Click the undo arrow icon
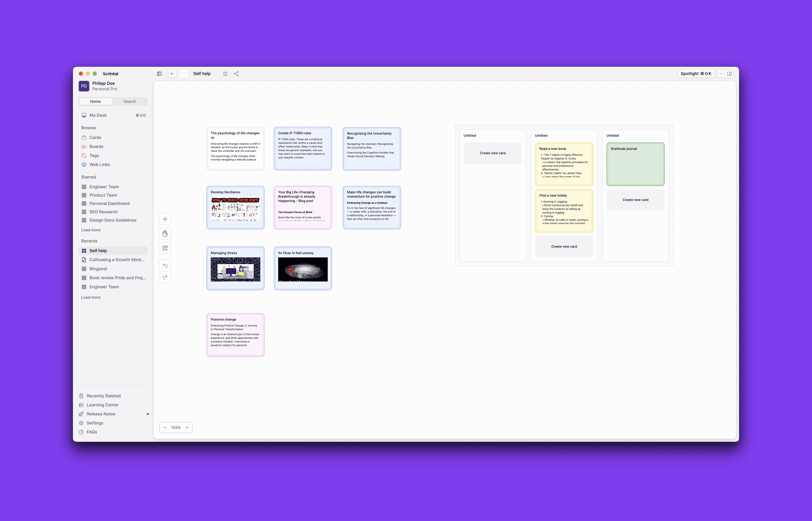The image size is (812, 521). click(165, 266)
